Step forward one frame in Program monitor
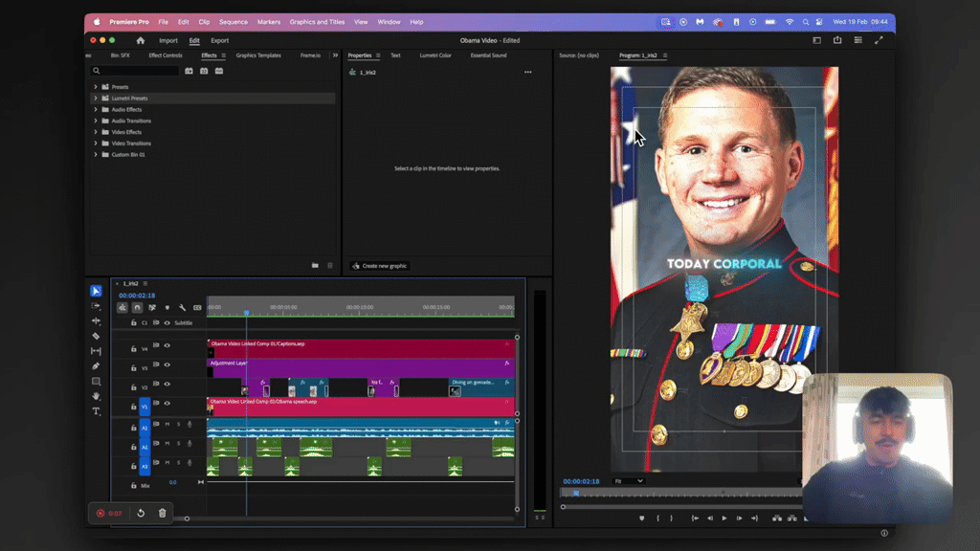 740,518
